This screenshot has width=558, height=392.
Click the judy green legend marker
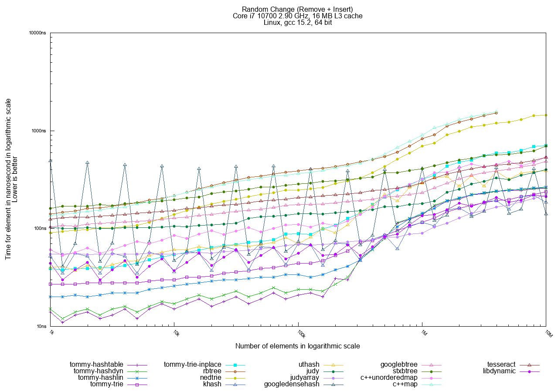point(333,371)
